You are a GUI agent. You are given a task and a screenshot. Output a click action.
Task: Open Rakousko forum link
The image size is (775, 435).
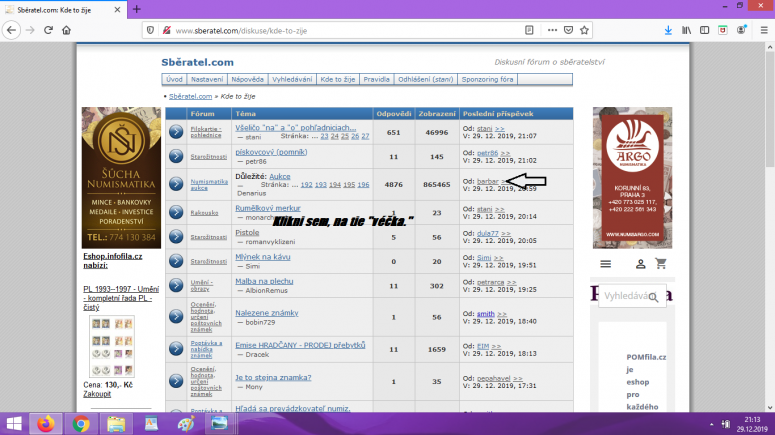click(204, 213)
